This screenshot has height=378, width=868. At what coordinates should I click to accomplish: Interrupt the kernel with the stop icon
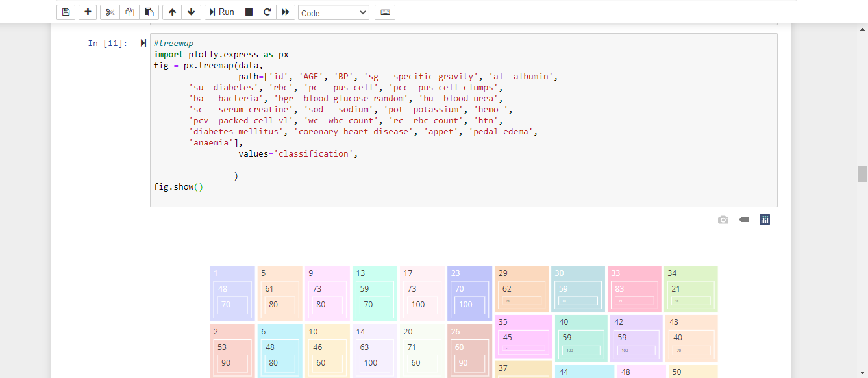[x=249, y=12]
